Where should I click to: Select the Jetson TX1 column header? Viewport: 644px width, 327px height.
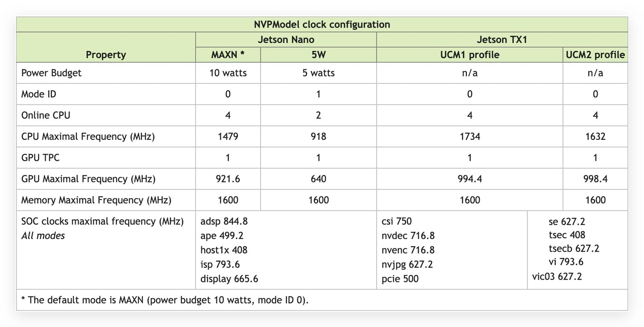[x=502, y=40]
